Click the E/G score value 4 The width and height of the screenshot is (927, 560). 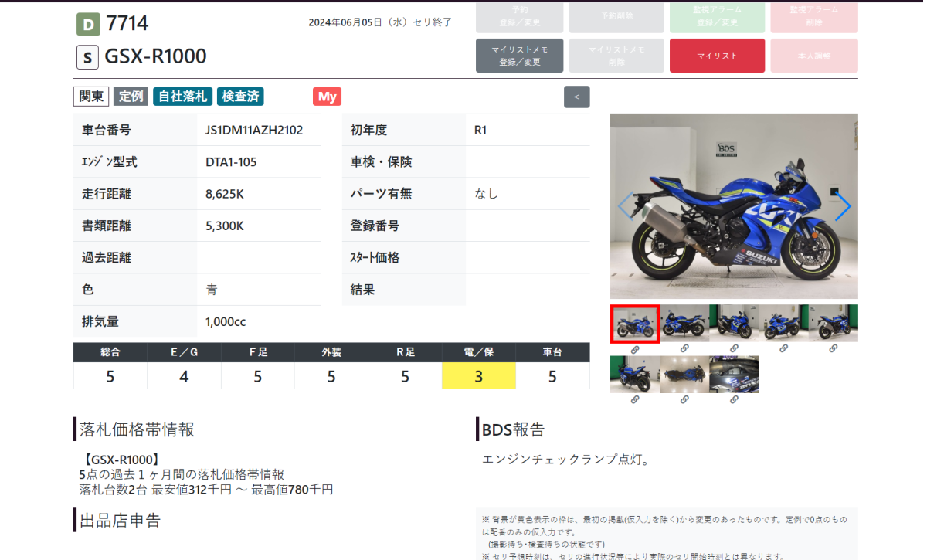tap(184, 376)
